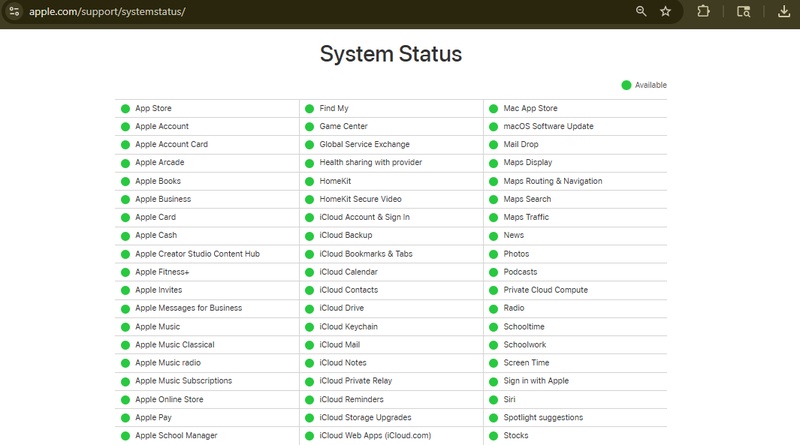This screenshot has height=445, width=800.
Task: Select the Global Service Exchange entry
Action: coord(364,144)
